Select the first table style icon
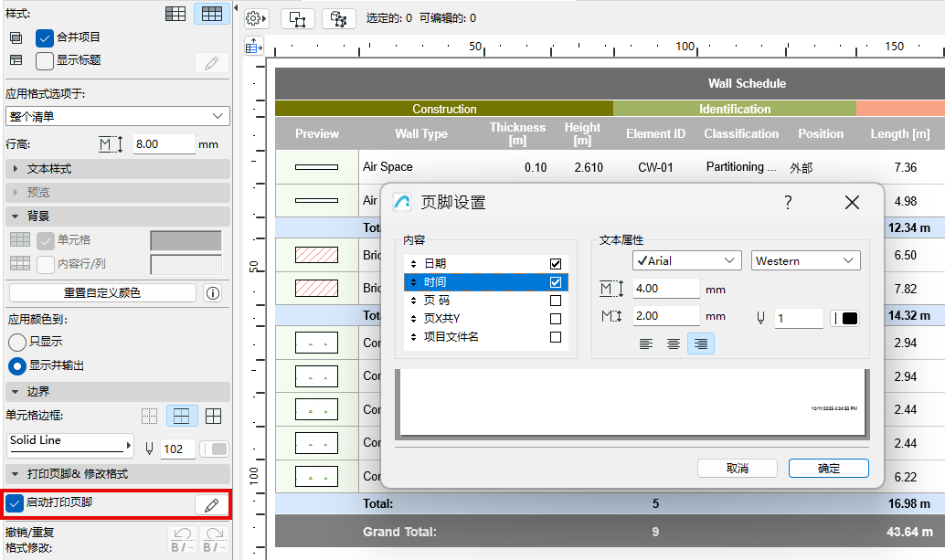The image size is (945, 560). tap(175, 14)
